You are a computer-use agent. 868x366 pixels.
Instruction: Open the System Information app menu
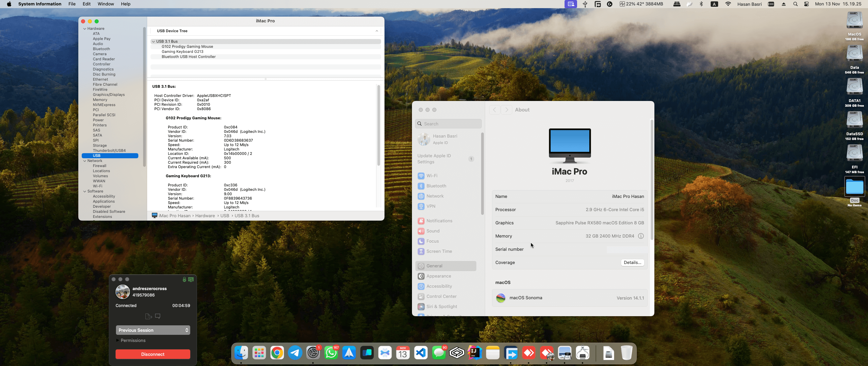(40, 4)
